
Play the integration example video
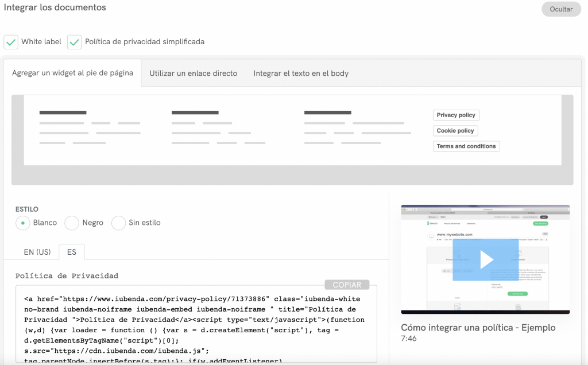[485, 259]
